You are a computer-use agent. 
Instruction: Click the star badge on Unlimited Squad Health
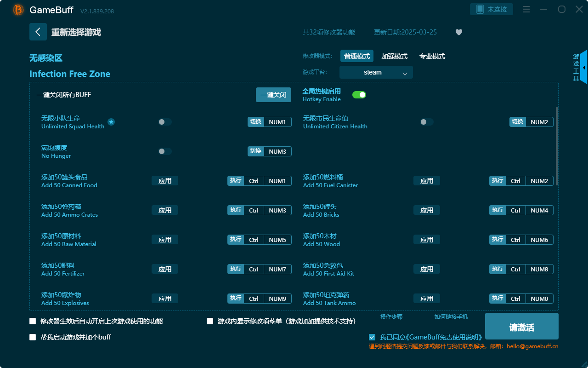click(x=111, y=121)
